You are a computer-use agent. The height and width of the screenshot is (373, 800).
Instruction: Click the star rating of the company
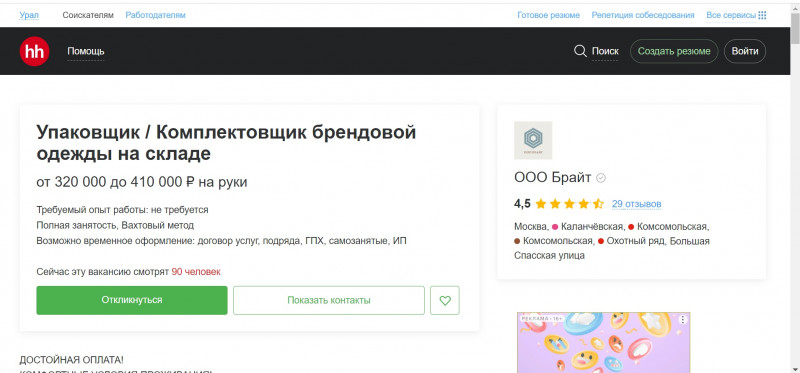569,204
